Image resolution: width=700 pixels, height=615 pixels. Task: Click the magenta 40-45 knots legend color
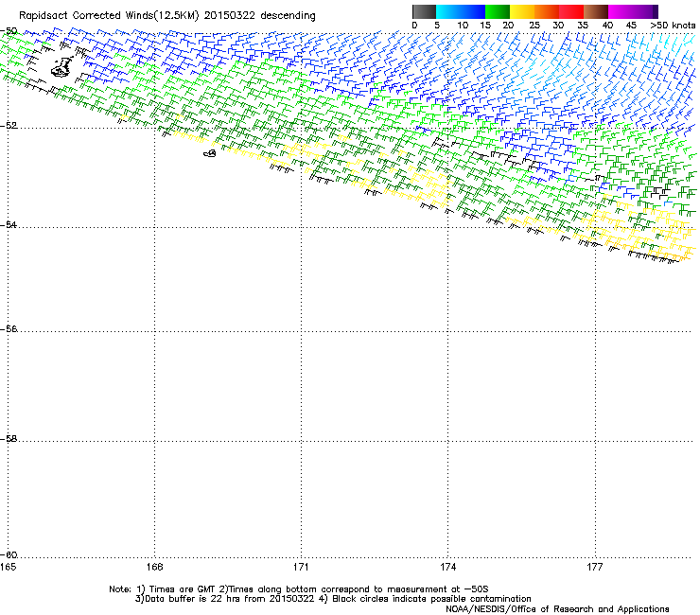pos(621,11)
